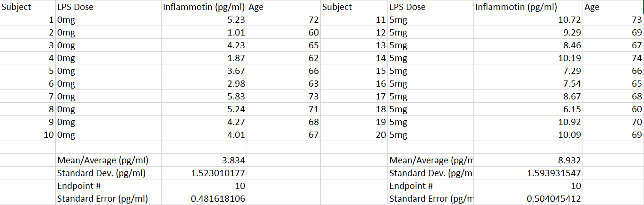644x205 pixels.
Task: Select the Inflammotin value 1.01 cell
Action: click(204, 33)
